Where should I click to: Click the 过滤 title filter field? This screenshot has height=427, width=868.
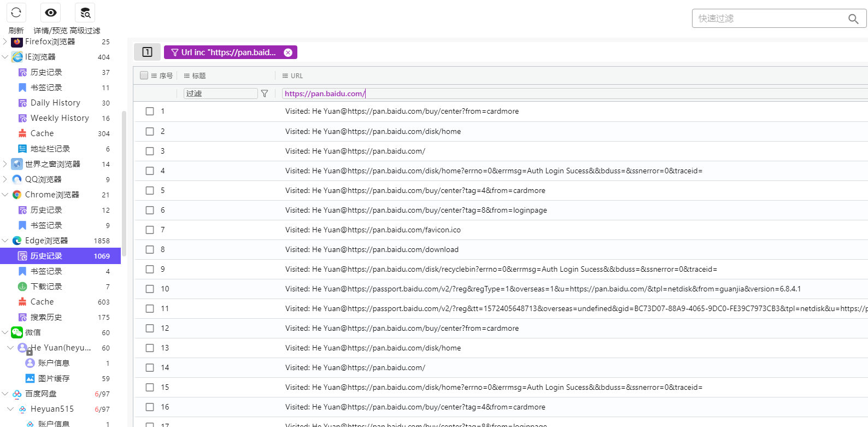tap(221, 93)
